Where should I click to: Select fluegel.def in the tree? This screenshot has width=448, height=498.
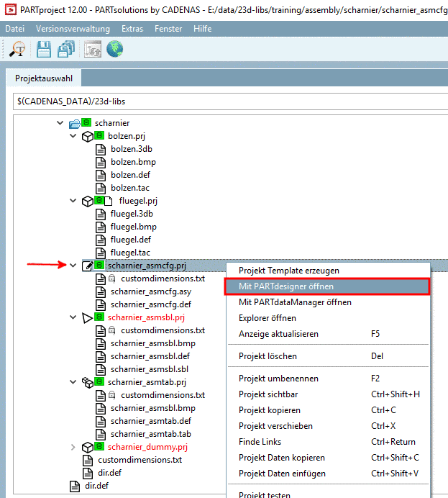click(x=131, y=240)
